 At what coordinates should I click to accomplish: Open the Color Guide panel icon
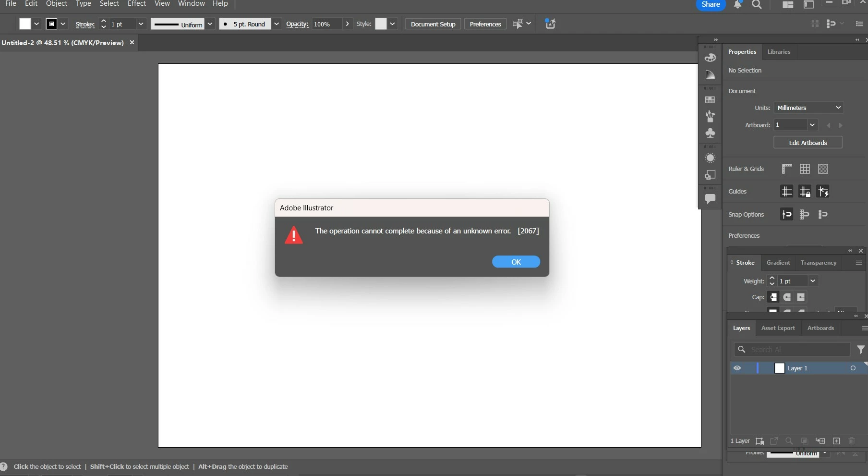pos(710,75)
